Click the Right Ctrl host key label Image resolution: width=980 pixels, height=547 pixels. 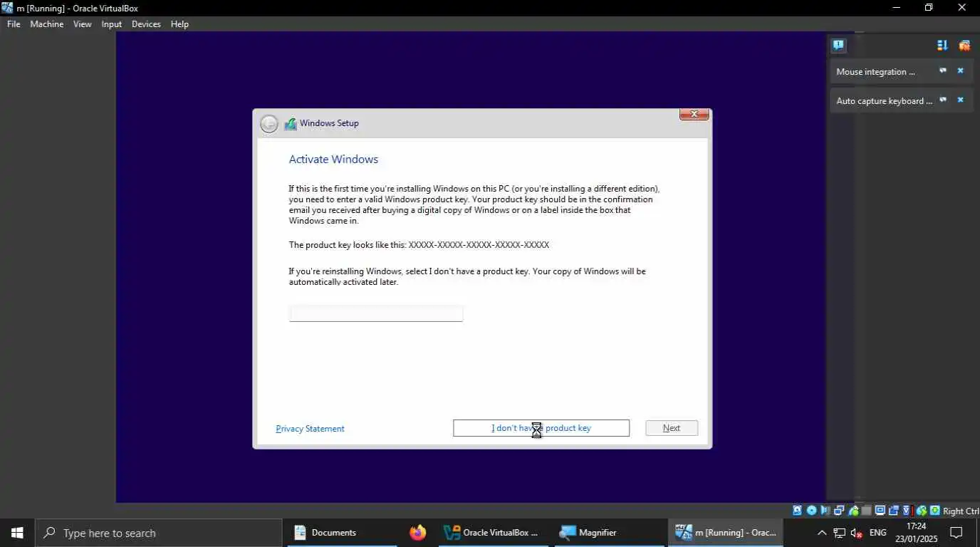(x=961, y=511)
